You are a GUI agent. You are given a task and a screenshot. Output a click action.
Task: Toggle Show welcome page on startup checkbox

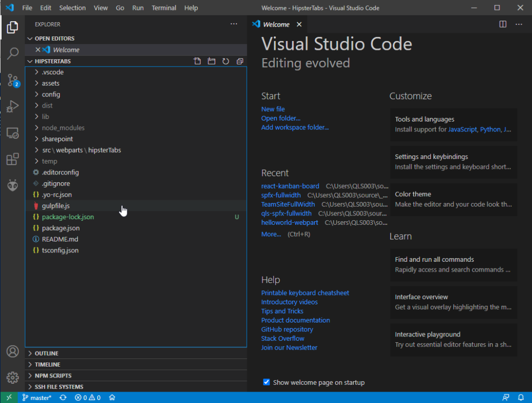click(x=267, y=382)
